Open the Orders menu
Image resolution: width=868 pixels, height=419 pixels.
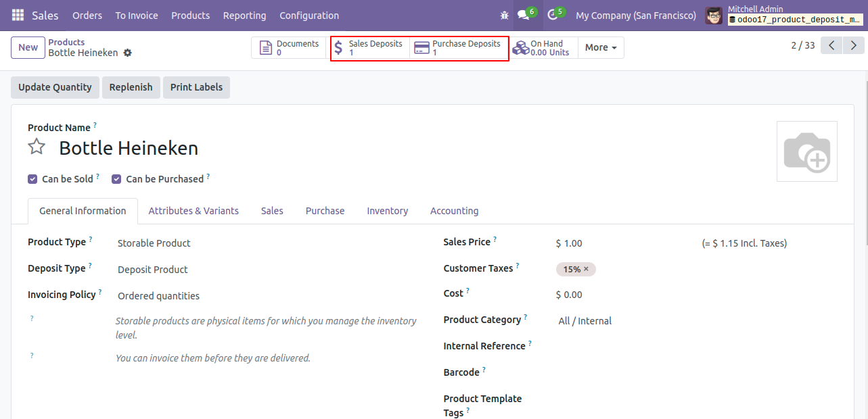87,16
